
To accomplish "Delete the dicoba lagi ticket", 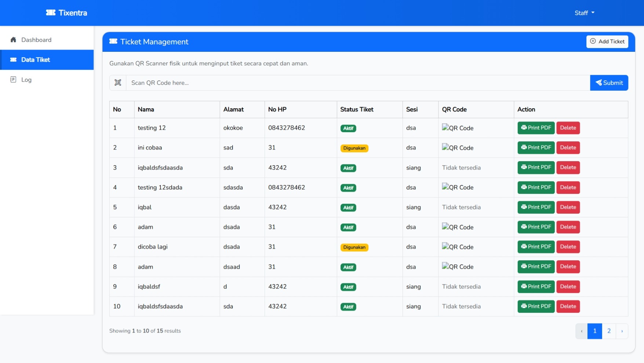I will pyautogui.click(x=568, y=247).
